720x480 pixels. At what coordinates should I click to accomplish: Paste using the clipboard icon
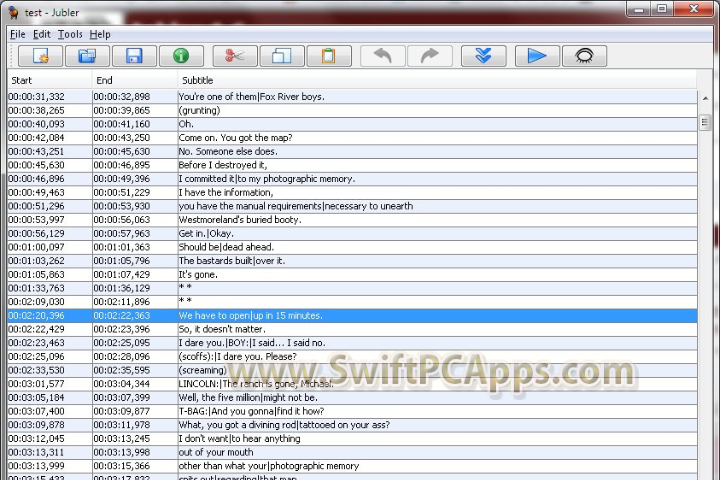pyautogui.click(x=329, y=56)
